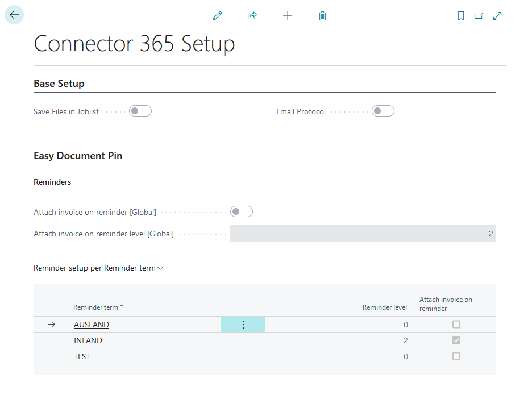
Task: Click the Email Protocol label
Action: (301, 111)
